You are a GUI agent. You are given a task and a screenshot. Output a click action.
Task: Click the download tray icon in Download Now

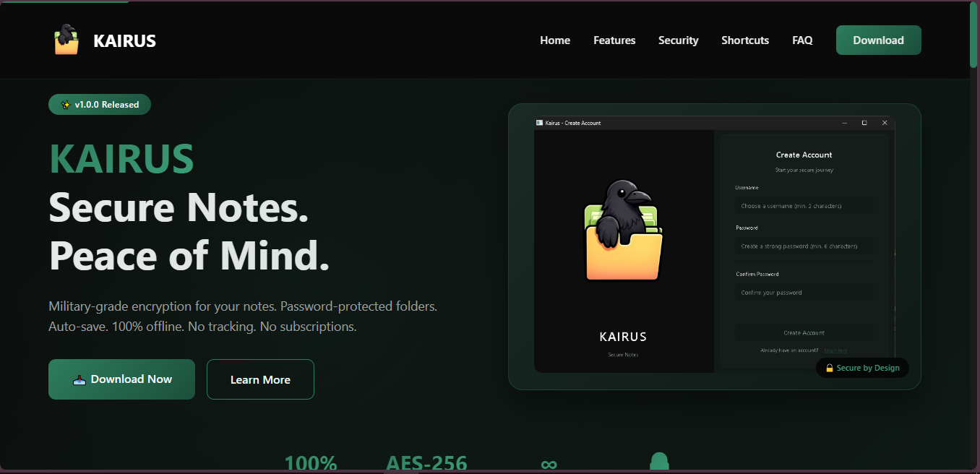click(79, 379)
